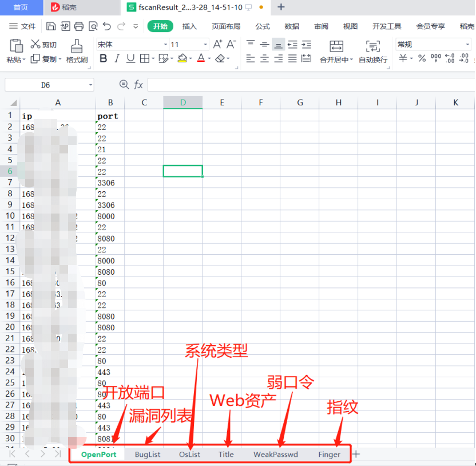Align text to top of cell
Viewport: 476px width, 466px height.
pyautogui.click(x=251, y=44)
